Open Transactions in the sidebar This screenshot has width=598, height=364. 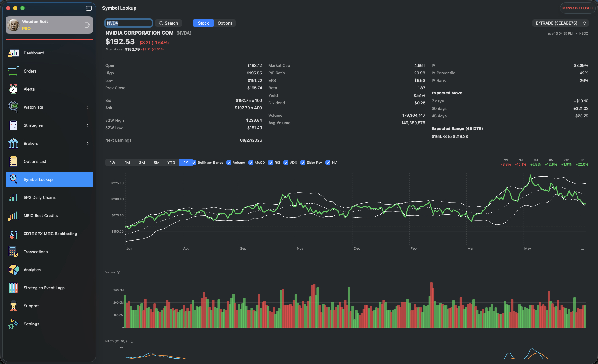pos(49,252)
